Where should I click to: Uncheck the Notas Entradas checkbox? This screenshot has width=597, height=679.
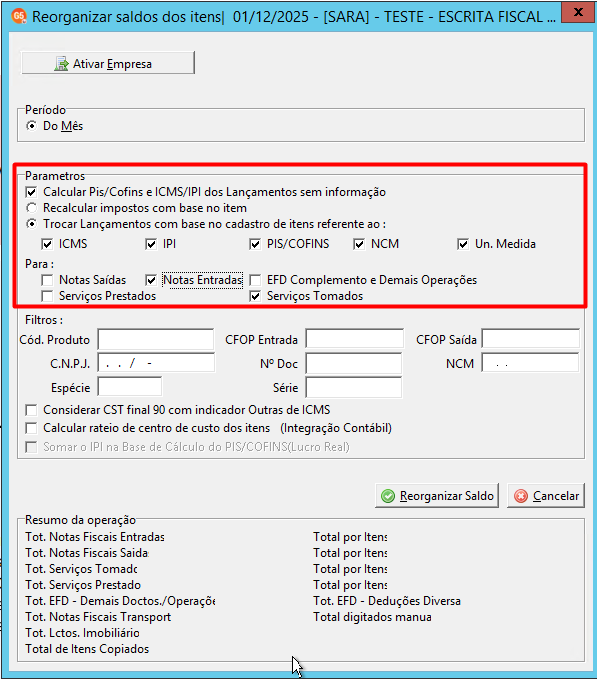(x=151, y=280)
